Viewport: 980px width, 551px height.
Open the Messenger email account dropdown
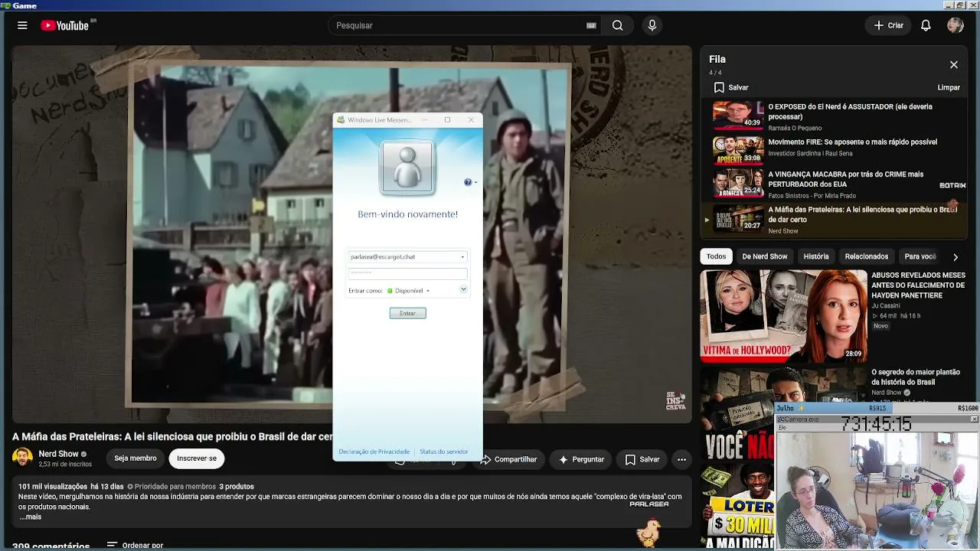click(x=462, y=257)
